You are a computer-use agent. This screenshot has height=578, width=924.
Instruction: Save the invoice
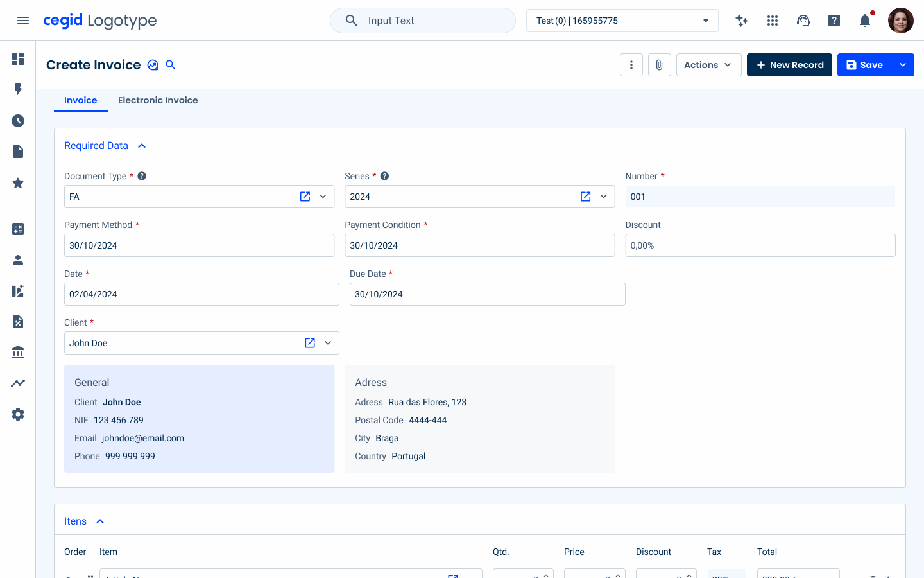click(864, 64)
